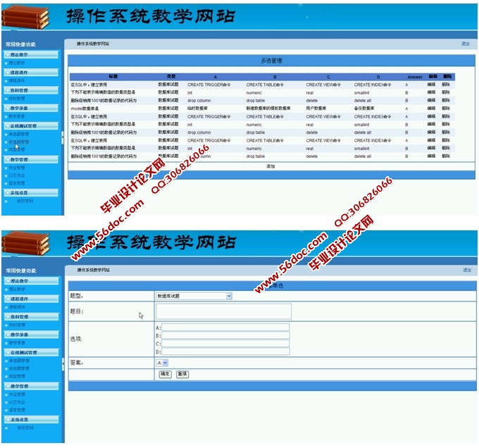This screenshot has width=479, height=448.
Task: Expand the 教学管理 section header on the 多选管理 page
Action: tap(31, 159)
